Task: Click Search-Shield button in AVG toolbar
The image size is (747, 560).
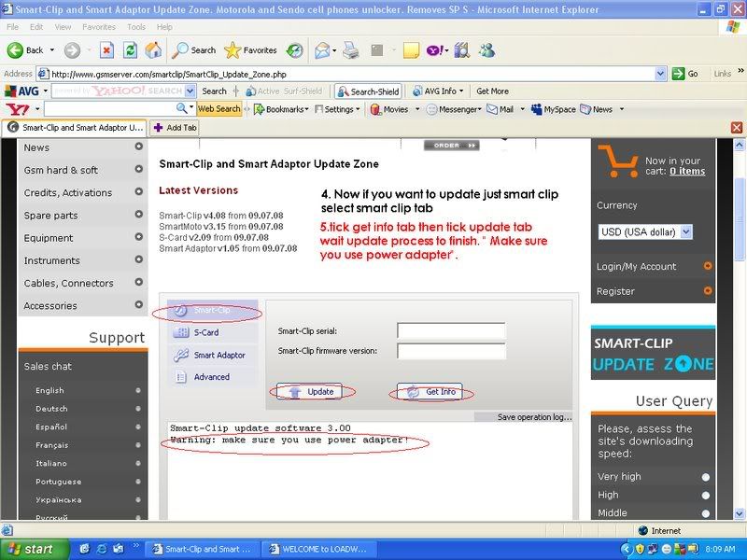Action: 368,91
